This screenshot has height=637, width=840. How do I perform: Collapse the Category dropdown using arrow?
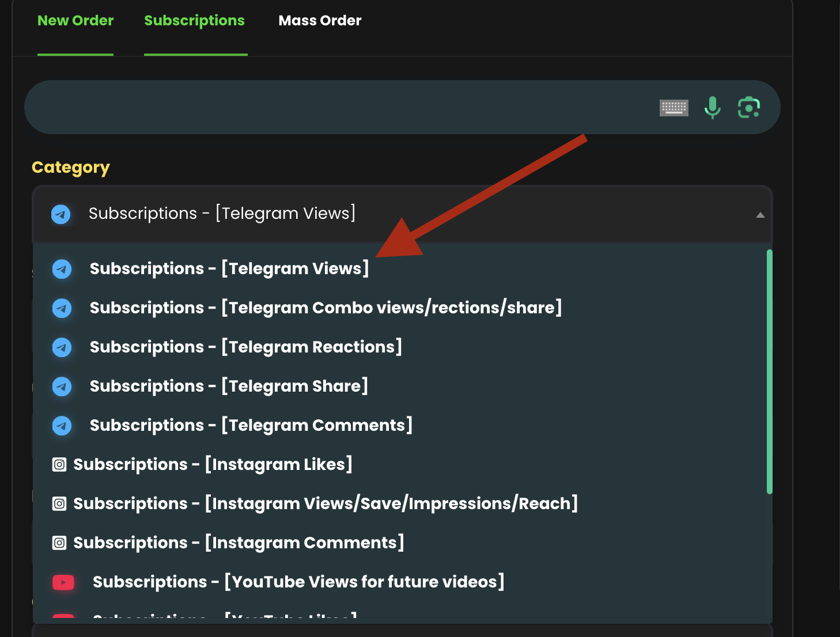pyautogui.click(x=760, y=215)
